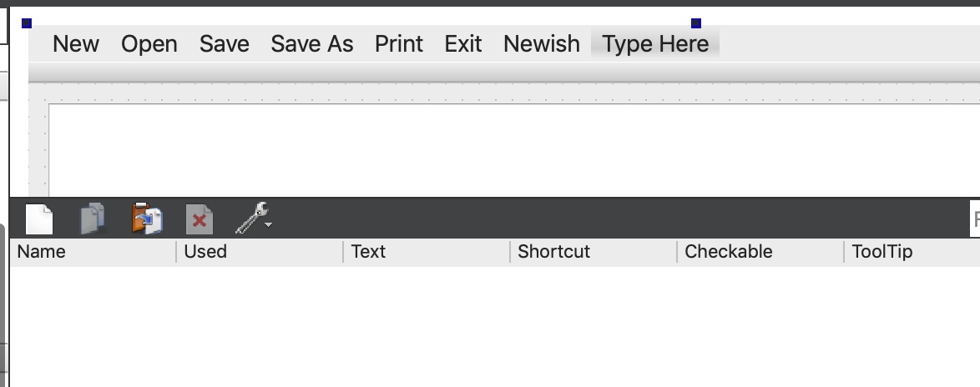
Task: Sort by the Shortcut column
Action: point(553,252)
